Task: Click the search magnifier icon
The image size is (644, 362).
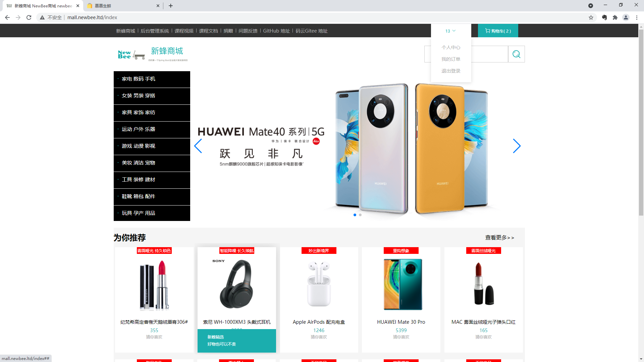Action: 516,54
